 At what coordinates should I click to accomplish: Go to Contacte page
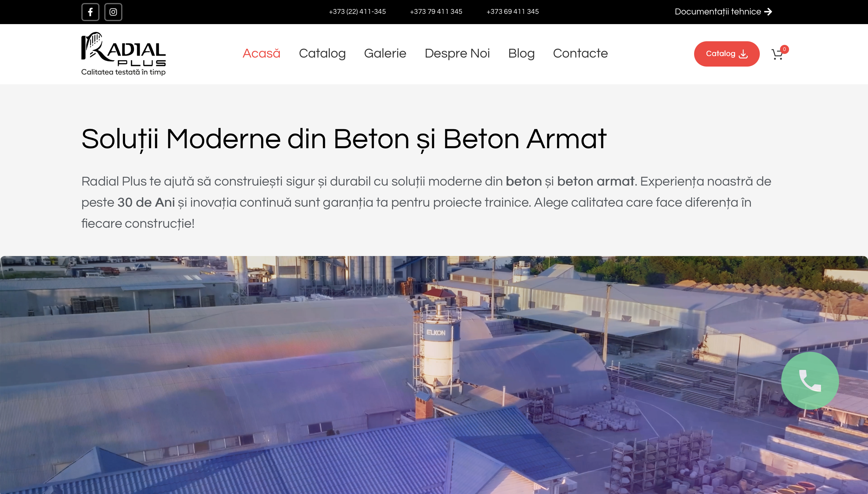(x=580, y=54)
